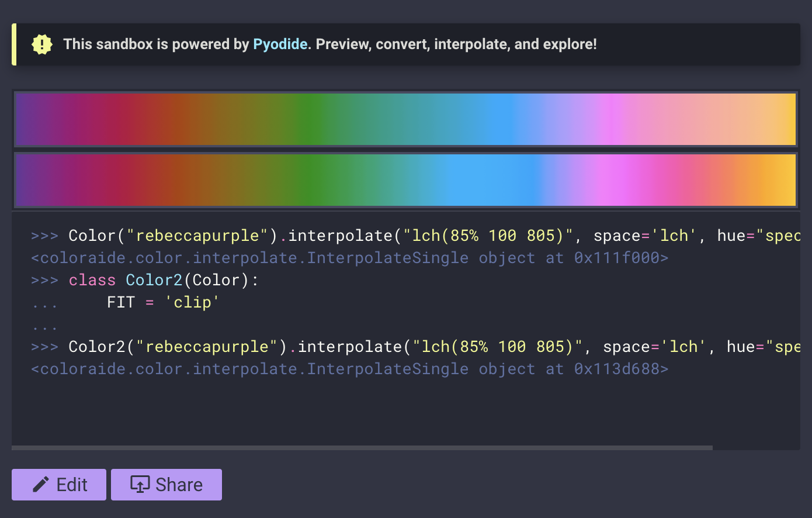Click the second InterpolateSingle object output line
The width and height of the screenshot is (812, 518).
349,368
